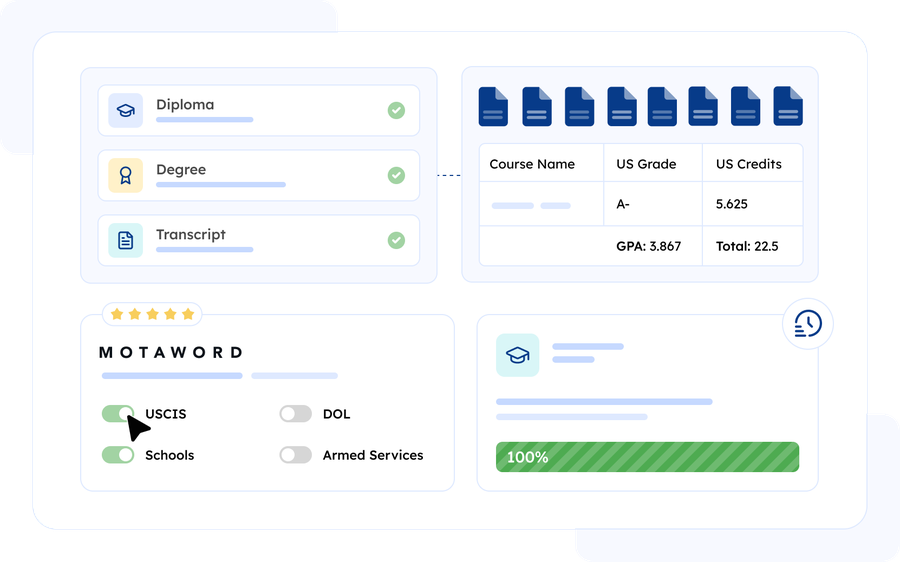900x562 pixels.
Task: Turn off the Schools toggle
Action: point(118,455)
